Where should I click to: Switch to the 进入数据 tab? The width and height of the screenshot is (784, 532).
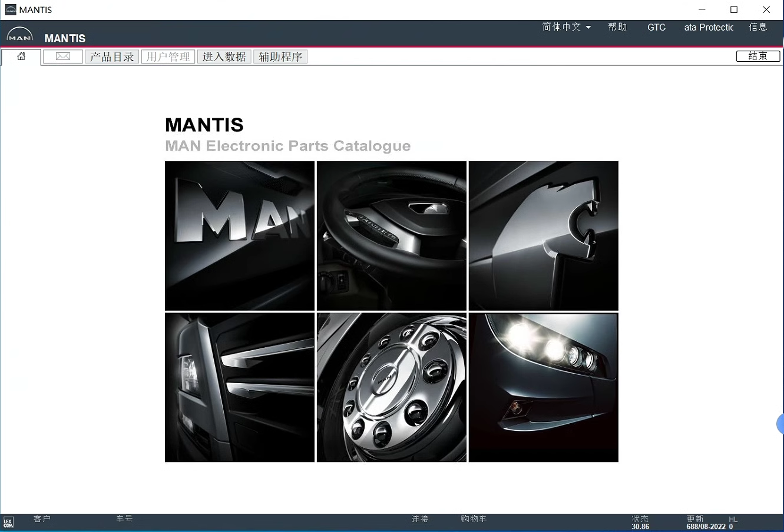coord(224,56)
